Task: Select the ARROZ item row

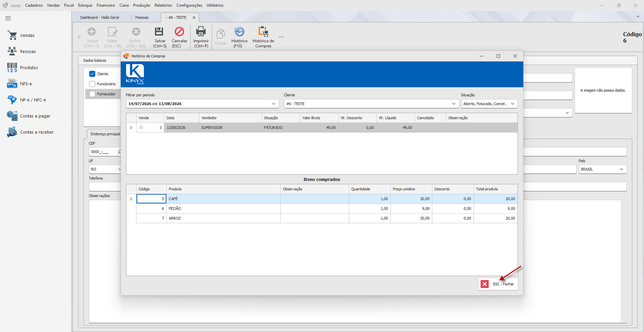Action: 327,218
